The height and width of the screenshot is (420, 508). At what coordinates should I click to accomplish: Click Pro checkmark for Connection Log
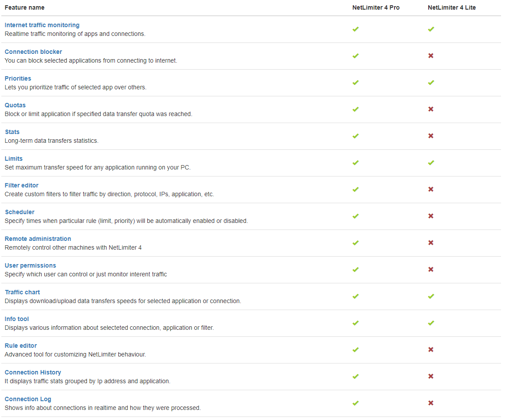click(355, 403)
